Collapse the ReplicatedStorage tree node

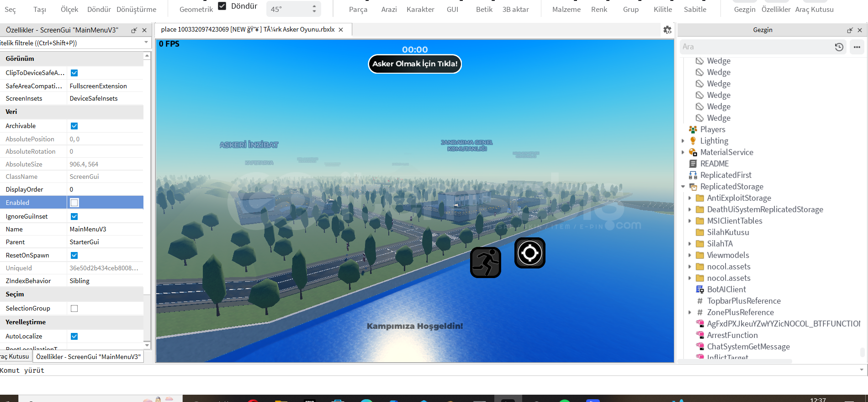(x=683, y=187)
